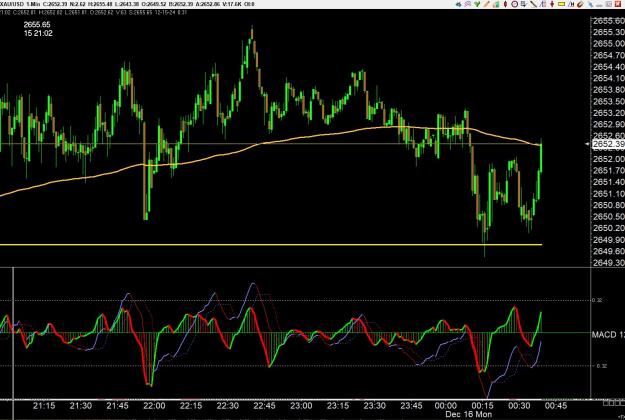625x420 pixels.
Task: Select the diagonal line drawing tool
Action: (533, 4)
